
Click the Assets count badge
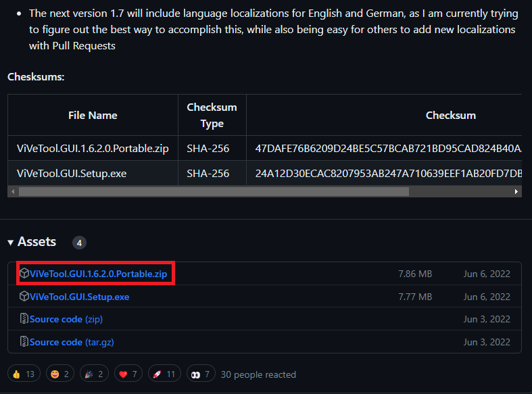79,243
